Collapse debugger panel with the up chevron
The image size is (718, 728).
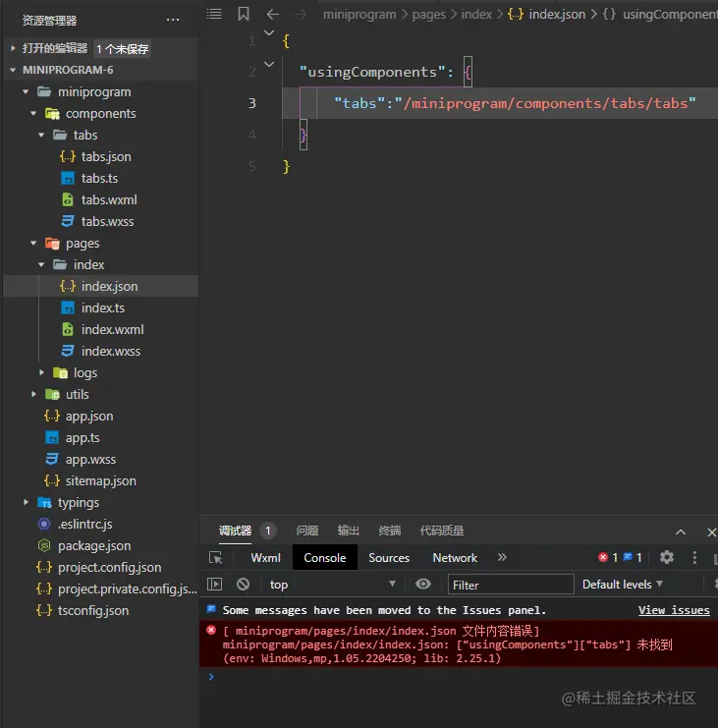(x=681, y=532)
